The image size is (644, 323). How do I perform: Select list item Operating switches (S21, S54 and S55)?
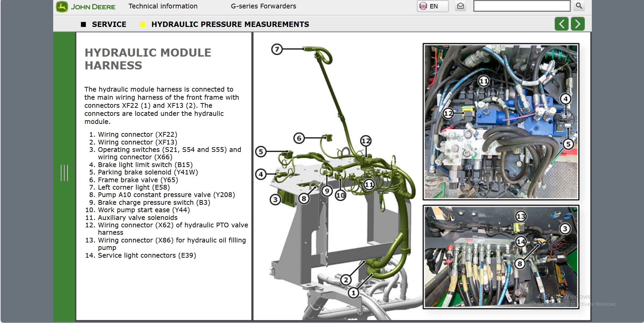(x=169, y=153)
